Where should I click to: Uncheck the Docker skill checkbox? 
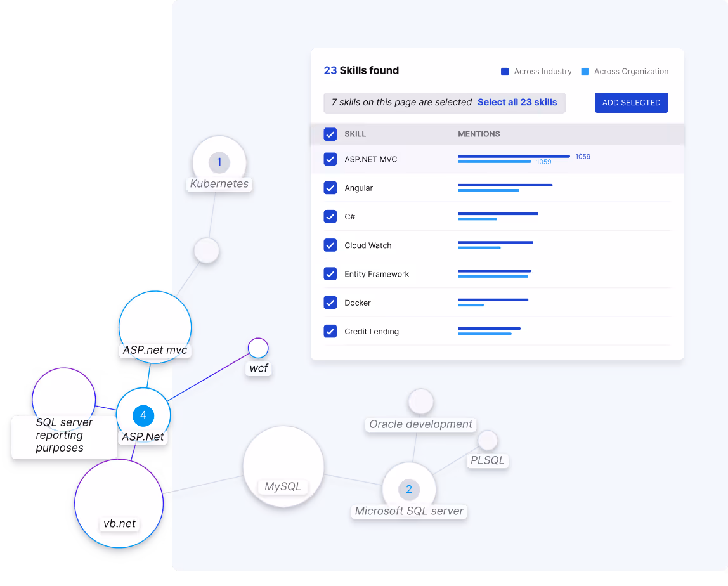[x=330, y=303]
